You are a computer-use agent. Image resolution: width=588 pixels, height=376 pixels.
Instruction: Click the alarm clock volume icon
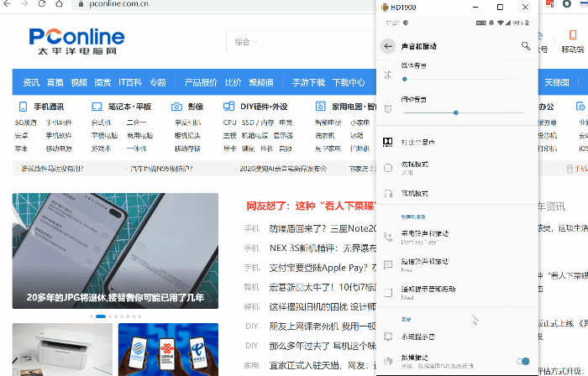[388, 108]
